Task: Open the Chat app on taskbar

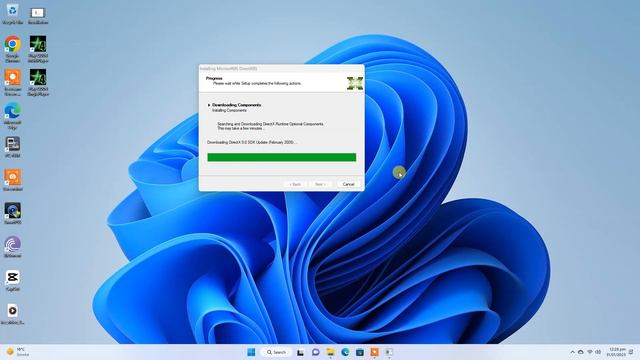Action: click(x=315, y=352)
